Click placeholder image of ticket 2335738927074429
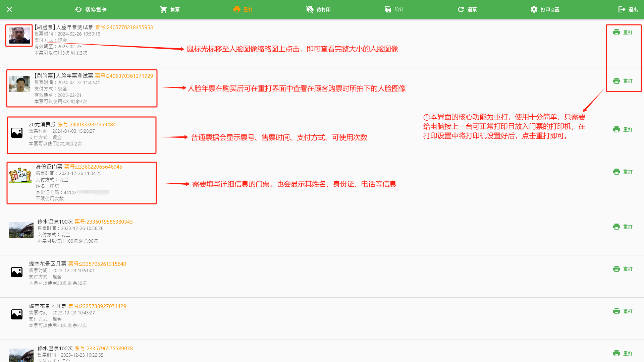Screen dimensions: 644x362 pyautogui.click(x=17, y=314)
